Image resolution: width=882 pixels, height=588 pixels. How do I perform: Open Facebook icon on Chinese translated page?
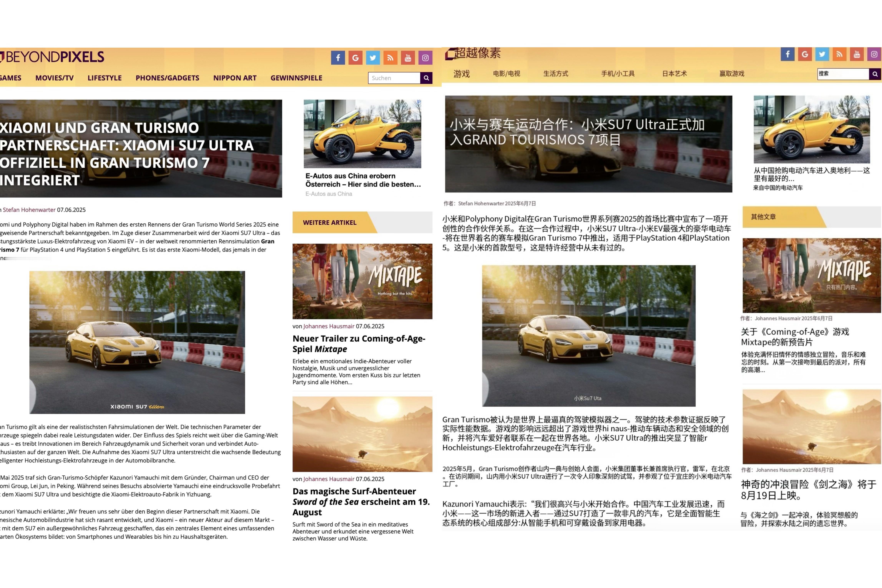[787, 54]
